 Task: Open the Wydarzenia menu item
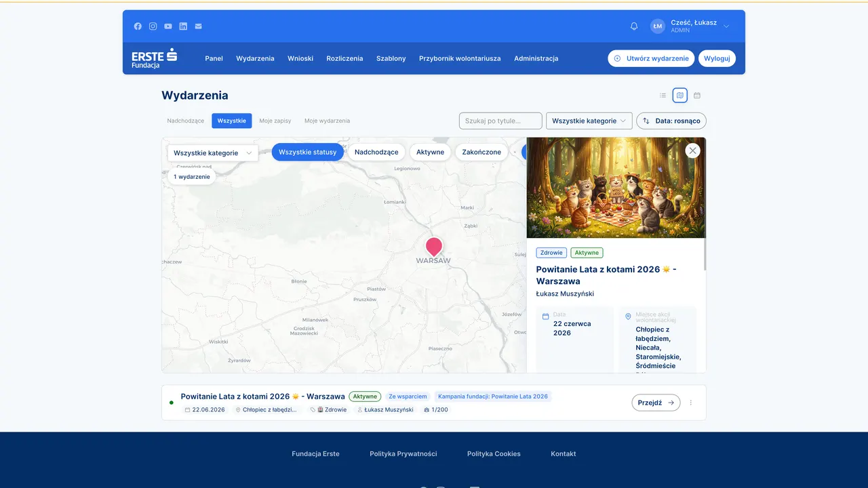tap(255, 58)
